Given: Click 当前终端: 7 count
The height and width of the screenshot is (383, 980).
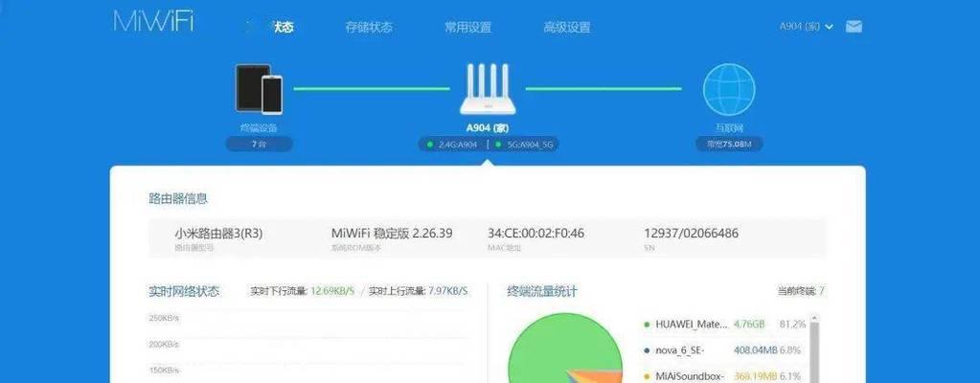Looking at the screenshot, I should [801, 291].
